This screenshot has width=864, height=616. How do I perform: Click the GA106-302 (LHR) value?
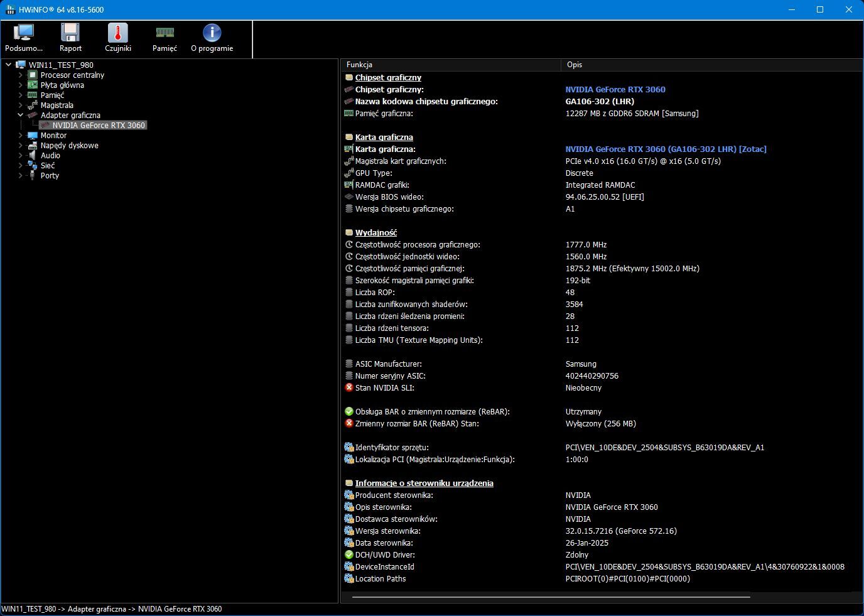[x=600, y=101]
